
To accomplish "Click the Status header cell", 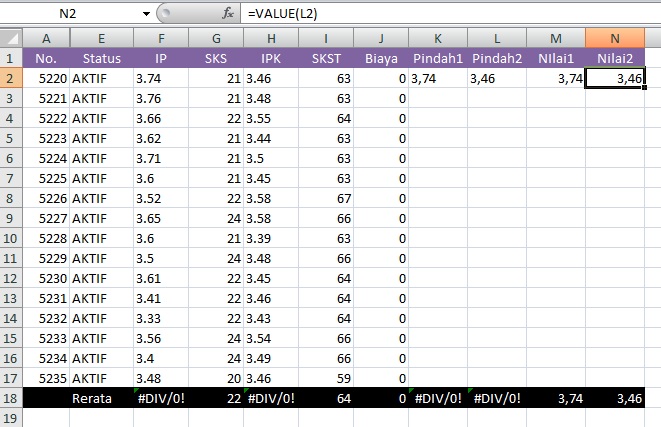I will (102, 58).
